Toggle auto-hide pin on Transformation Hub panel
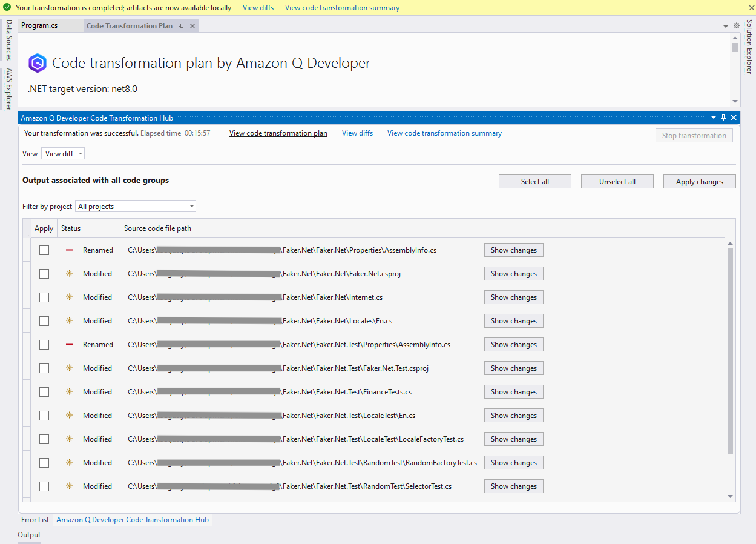The width and height of the screenshot is (756, 544). [x=723, y=118]
